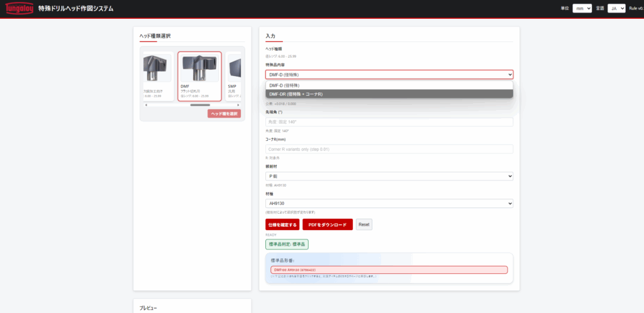Click the コーナR(mm) input field

coord(389,149)
